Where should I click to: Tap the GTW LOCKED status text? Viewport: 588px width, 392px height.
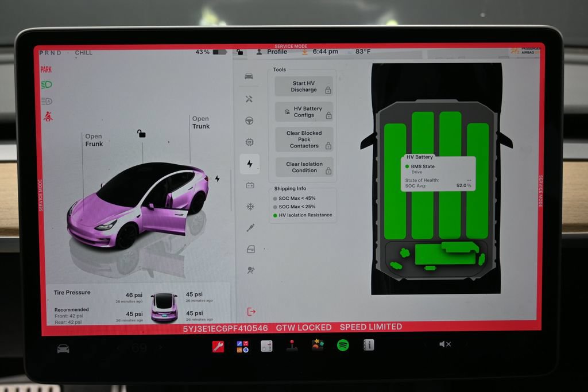pyautogui.click(x=304, y=328)
